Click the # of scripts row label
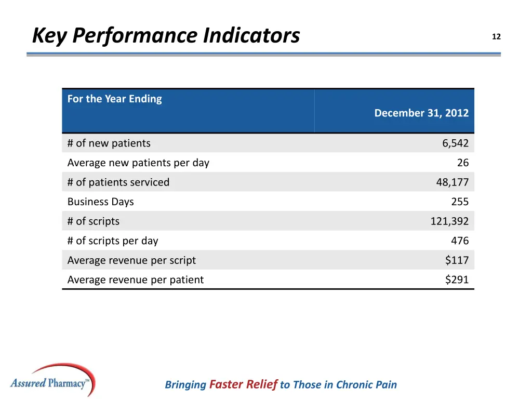Screen dimensions: 532x399 tap(94, 221)
